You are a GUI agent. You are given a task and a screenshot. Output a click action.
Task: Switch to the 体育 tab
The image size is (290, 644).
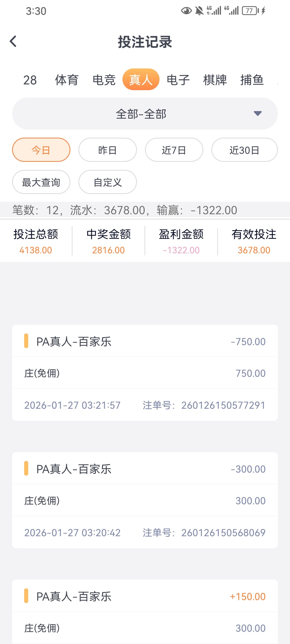67,80
